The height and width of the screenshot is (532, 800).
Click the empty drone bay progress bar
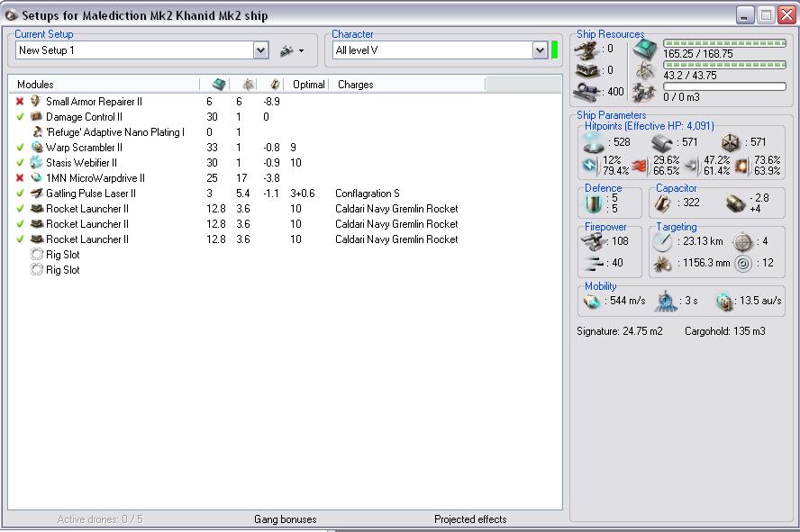tap(724, 86)
